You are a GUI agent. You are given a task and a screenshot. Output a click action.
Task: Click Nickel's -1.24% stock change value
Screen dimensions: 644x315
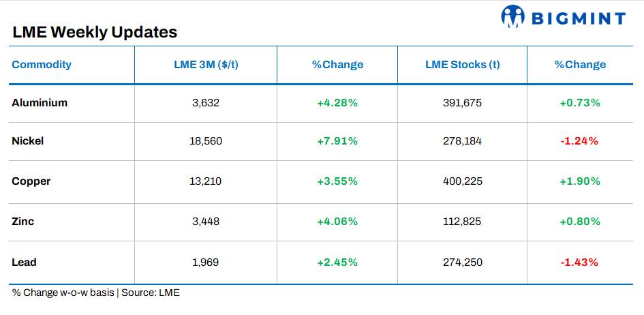(579, 141)
